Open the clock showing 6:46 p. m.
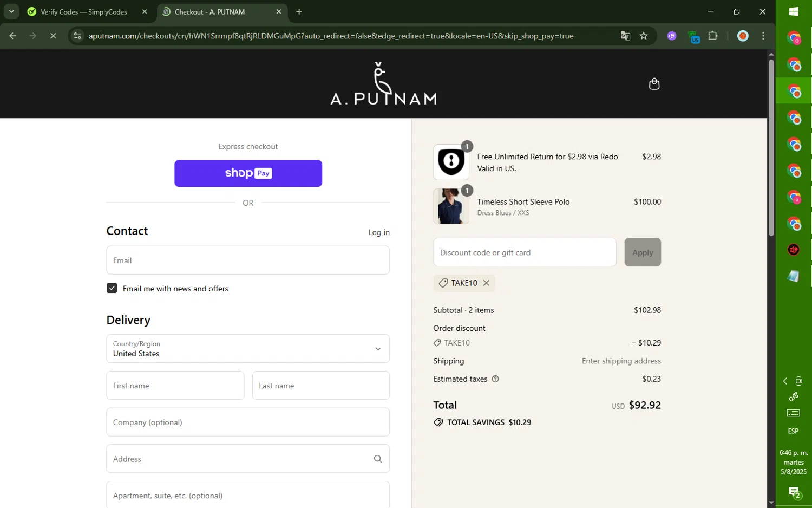The width and height of the screenshot is (812, 508). [794, 462]
